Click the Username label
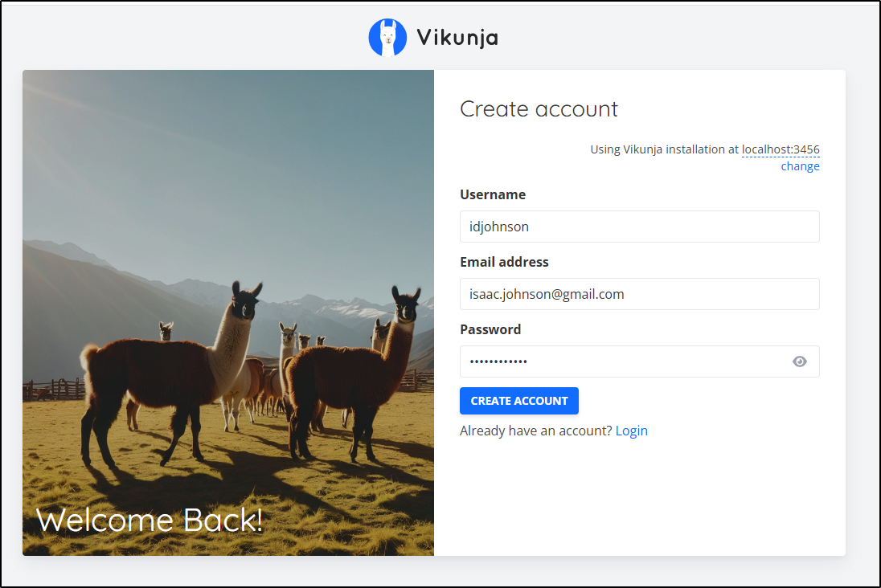Viewport: 881px width, 588px height. pyautogui.click(x=493, y=194)
